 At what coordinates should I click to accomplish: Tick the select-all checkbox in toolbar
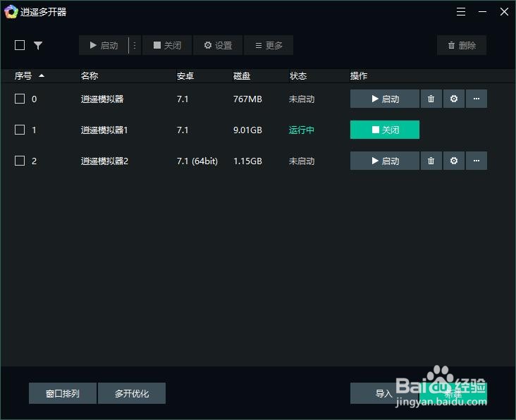(20, 45)
